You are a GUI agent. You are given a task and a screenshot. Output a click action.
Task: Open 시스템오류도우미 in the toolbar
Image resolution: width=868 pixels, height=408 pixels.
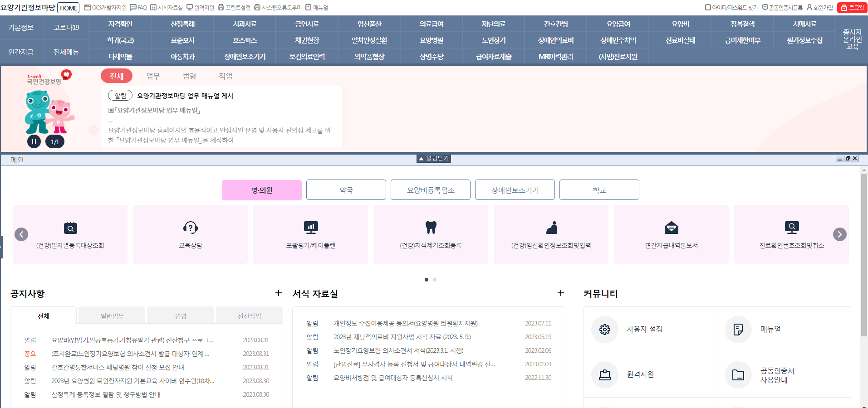tap(278, 8)
